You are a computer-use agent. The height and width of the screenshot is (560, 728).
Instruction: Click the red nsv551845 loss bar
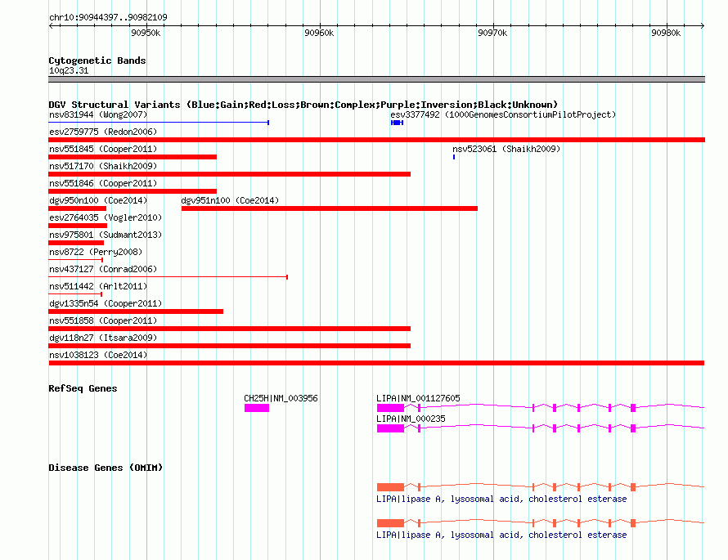point(133,157)
